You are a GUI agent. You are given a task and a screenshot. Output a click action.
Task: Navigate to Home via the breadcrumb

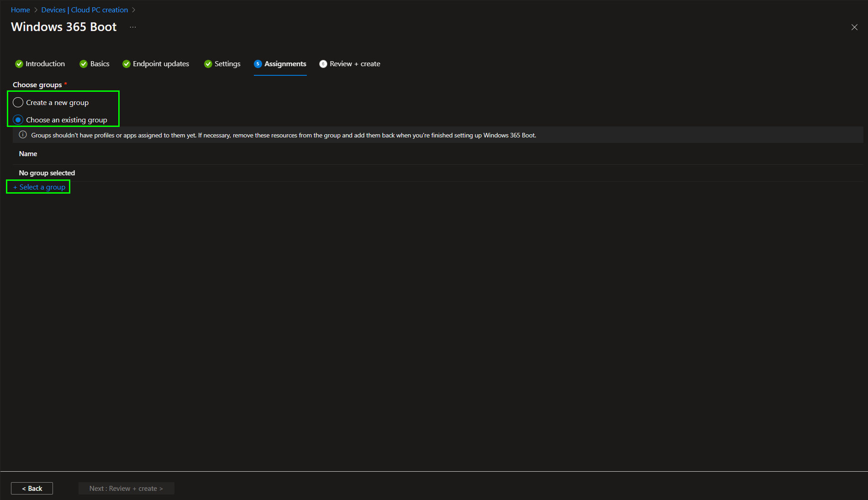(21, 10)
